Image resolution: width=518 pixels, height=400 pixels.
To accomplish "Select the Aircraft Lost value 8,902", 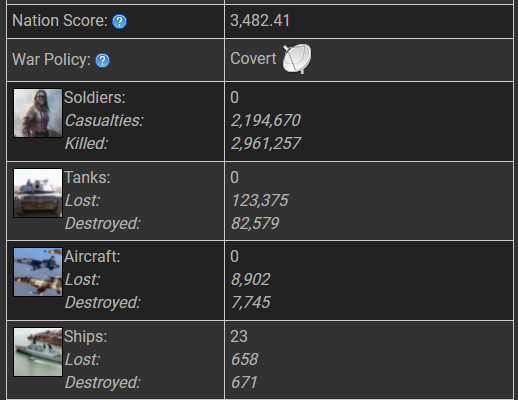I will click(x=250, y=279).
